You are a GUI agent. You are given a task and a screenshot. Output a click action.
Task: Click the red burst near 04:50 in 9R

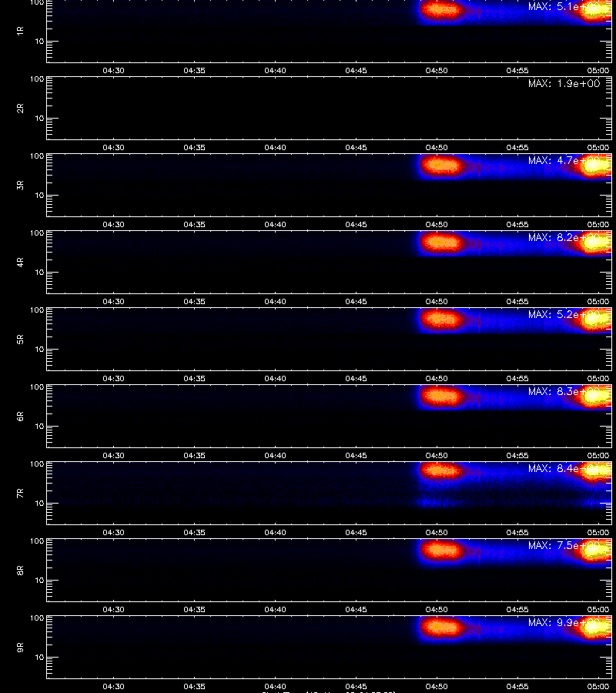(441, 628)
